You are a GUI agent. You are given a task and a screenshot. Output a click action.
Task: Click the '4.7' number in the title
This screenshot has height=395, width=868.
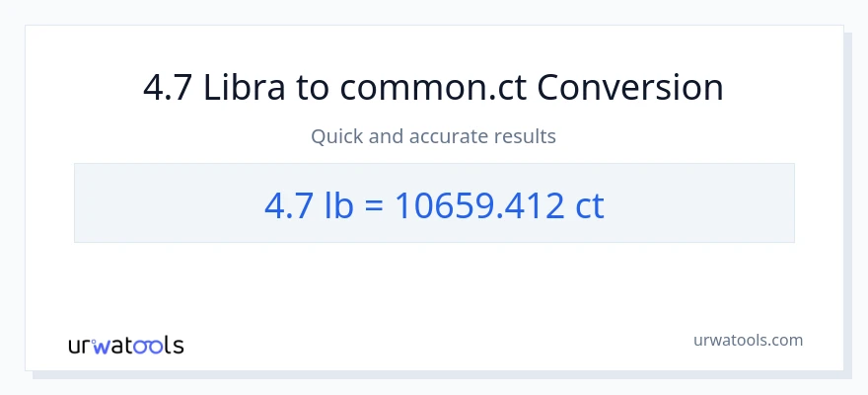pyautogui.click(x=169, y=88)
